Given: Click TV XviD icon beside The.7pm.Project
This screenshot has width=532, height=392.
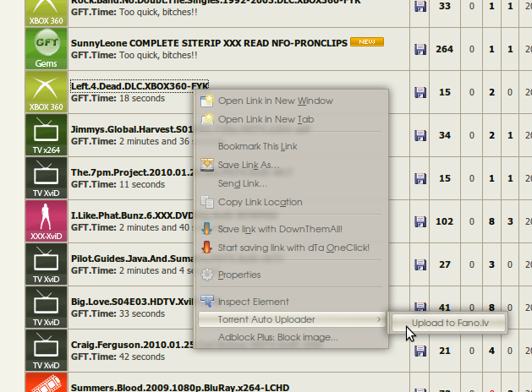Looking at the screenshot, I should [47, 178].
